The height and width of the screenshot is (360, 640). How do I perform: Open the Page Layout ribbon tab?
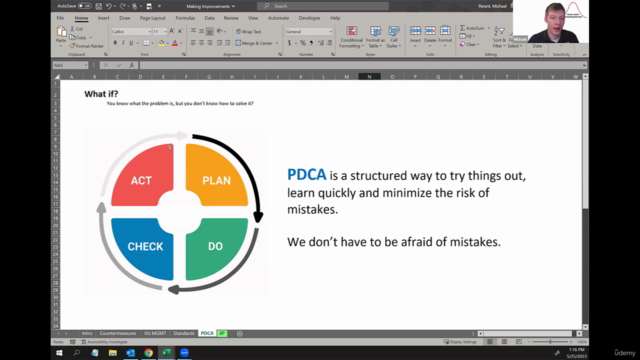point(152,18)
